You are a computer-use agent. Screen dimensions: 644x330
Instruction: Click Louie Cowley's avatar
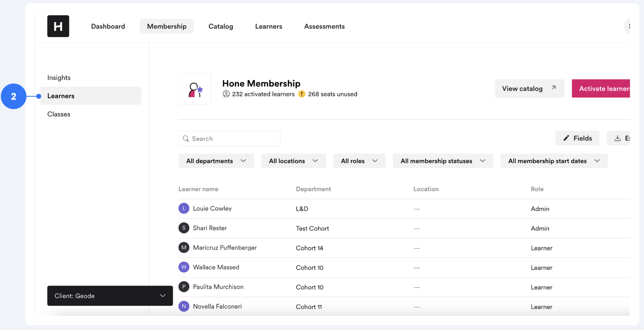coord(184,208)
